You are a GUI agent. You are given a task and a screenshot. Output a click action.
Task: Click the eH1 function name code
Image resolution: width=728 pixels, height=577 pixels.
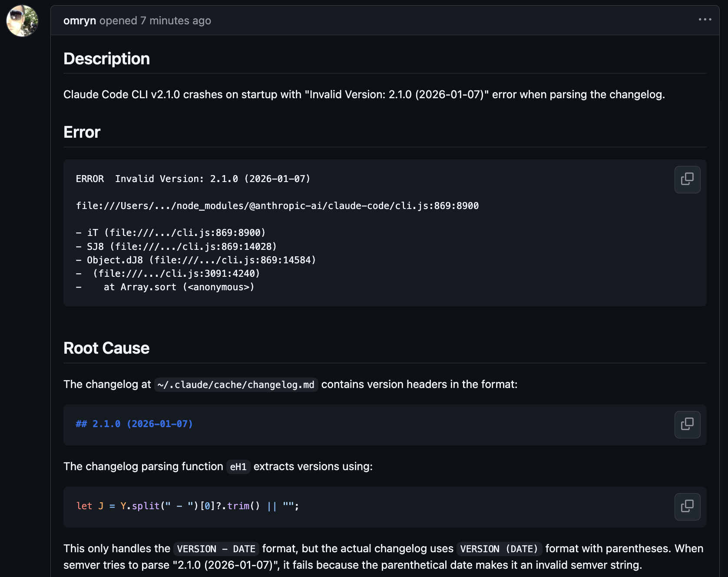coord(238,467)
